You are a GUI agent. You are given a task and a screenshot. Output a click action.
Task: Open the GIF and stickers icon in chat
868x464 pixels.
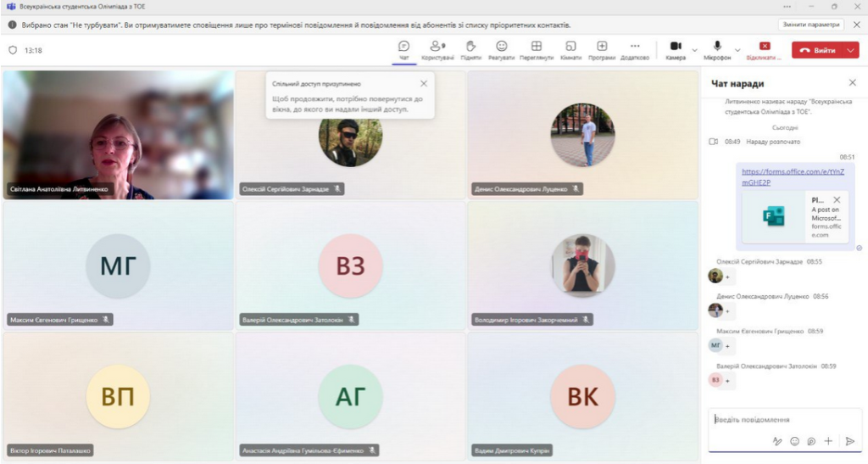(x=811, y=441)
